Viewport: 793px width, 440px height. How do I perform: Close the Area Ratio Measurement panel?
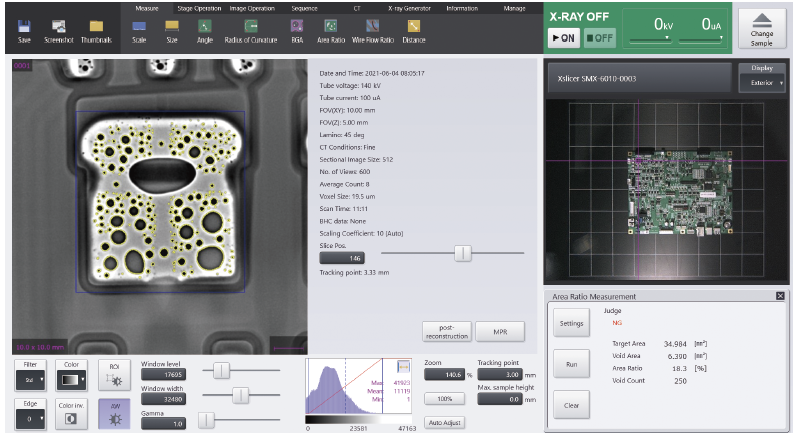click(x=780, y=296)
